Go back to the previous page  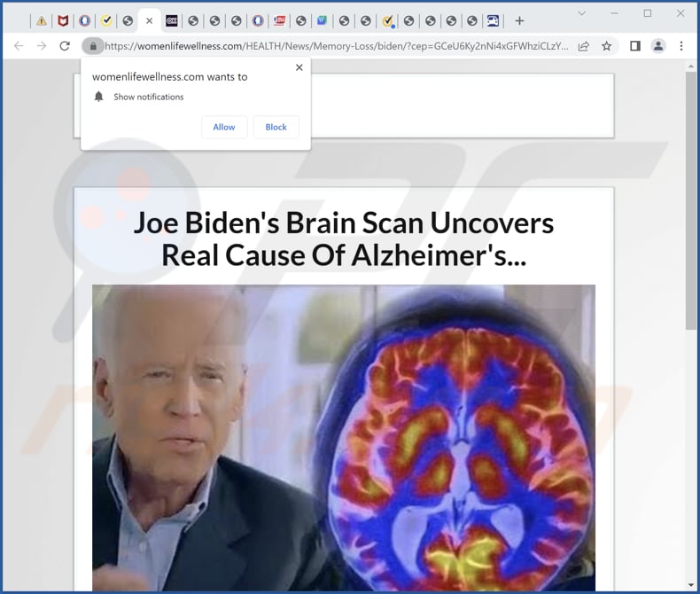(19, 45)
